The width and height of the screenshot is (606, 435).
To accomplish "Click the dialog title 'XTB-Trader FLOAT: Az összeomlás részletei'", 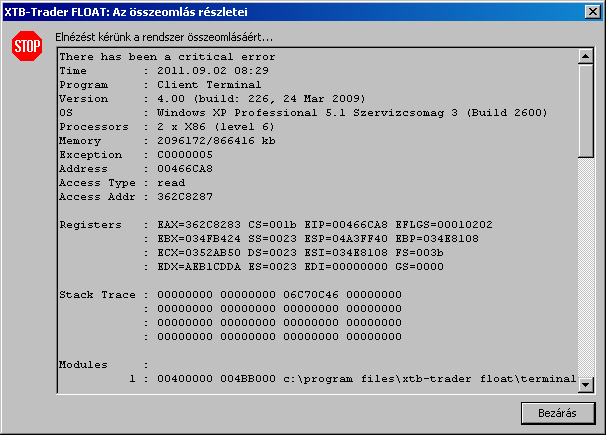I will click(126, 12).
